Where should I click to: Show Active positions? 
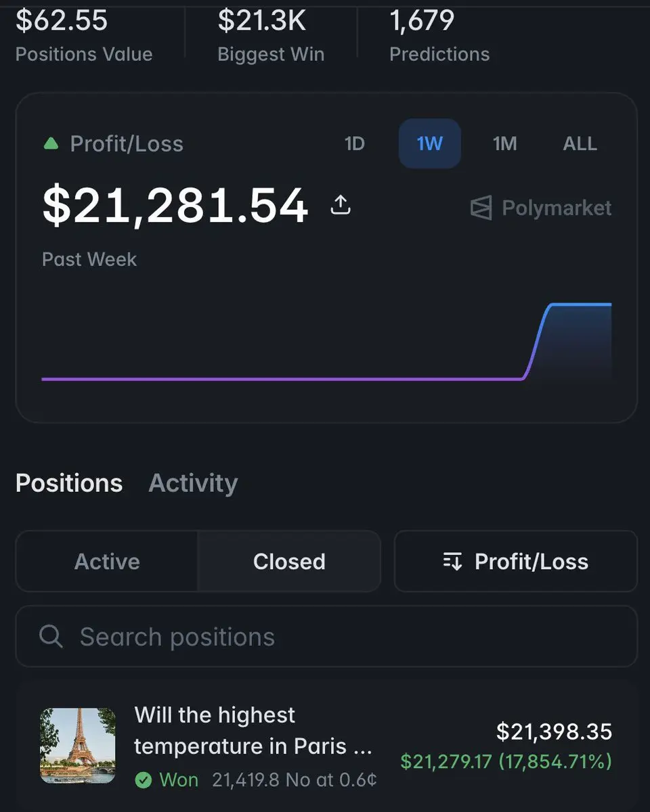coord(107,561)
